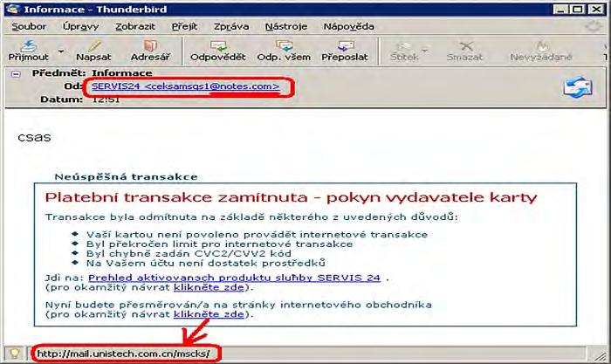Click the Thunderbird icon in title bar
611x364 pixels.
click(x=13, y=9)
